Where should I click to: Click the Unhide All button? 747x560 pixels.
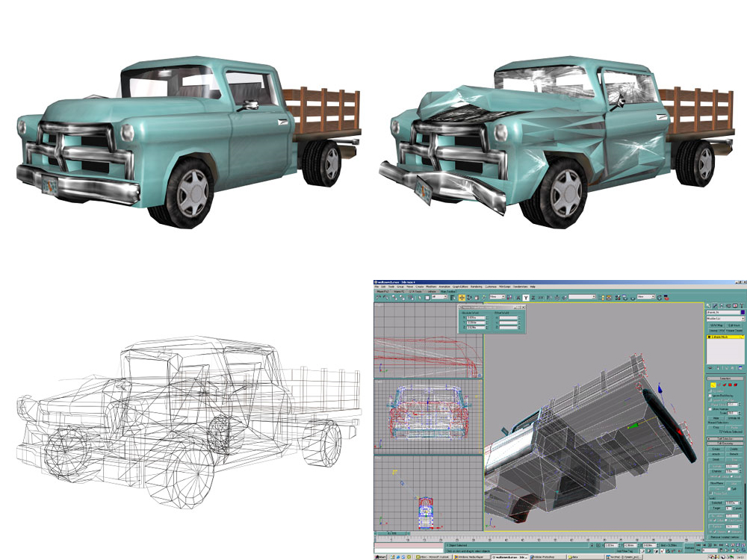pyautogui.click(x=734, y=418)
